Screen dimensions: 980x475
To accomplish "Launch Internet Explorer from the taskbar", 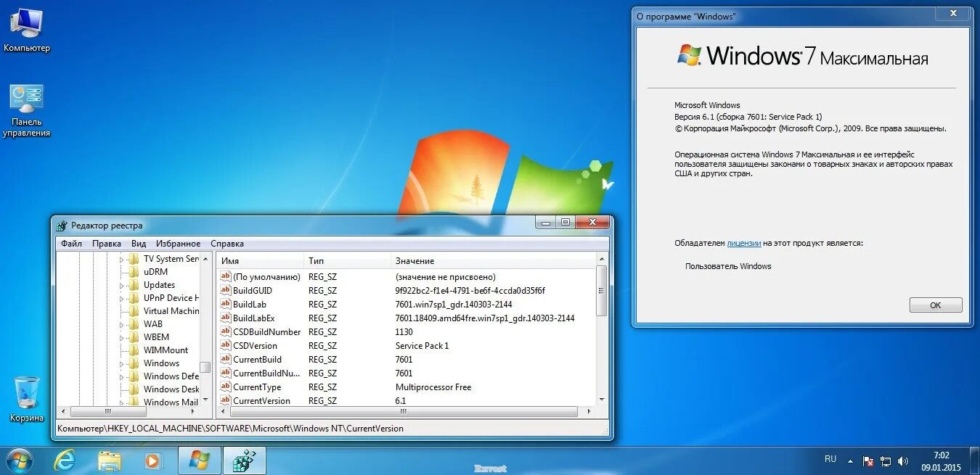I will click(x=65, y=460).
